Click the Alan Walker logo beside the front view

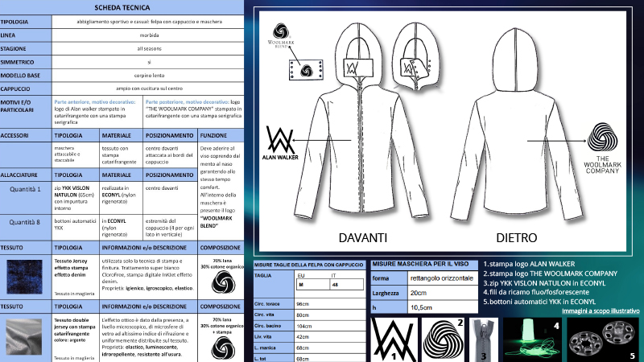click(x=280, y=143)
